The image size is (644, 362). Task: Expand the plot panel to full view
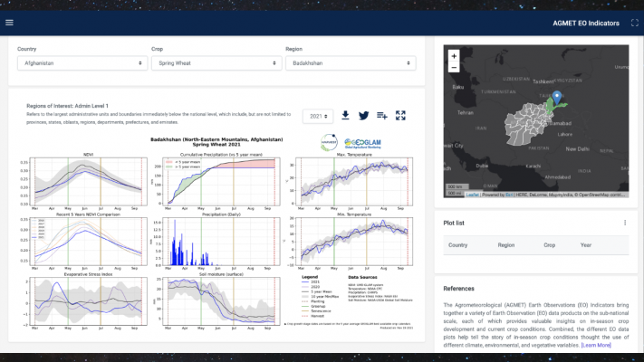pos(401,116)
